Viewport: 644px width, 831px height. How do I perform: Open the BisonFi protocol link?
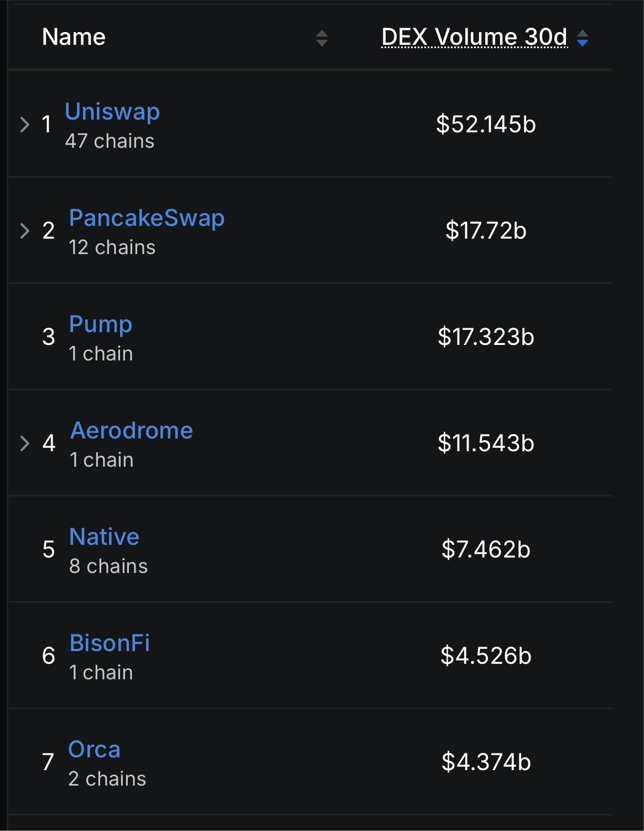coord(110,643)
